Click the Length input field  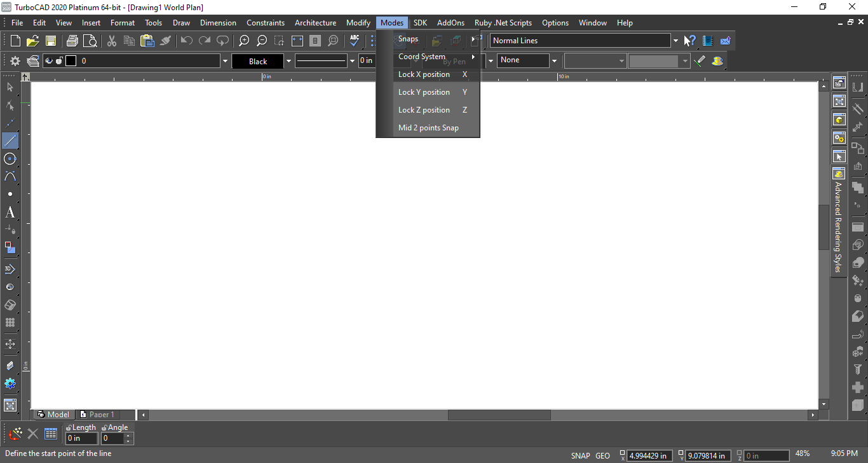pos(82,438)
